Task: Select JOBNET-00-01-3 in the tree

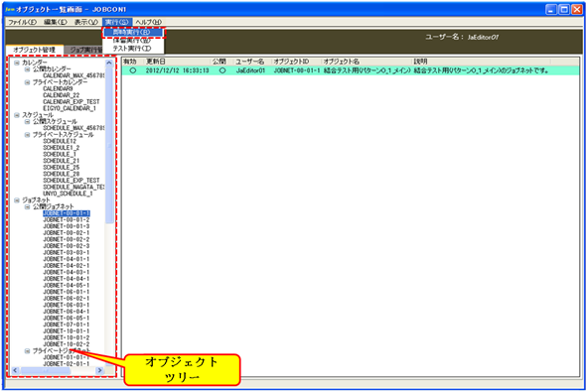Action: (x=67, y=226)
